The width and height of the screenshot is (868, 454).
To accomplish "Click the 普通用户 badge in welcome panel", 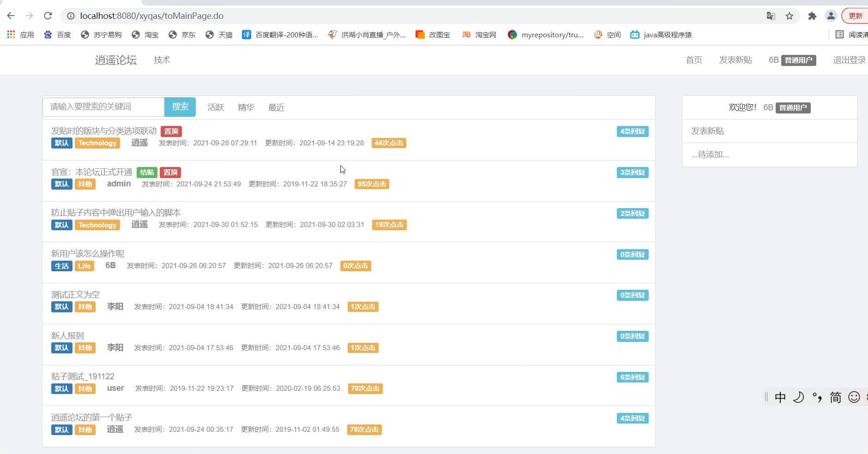I will 793,108.
